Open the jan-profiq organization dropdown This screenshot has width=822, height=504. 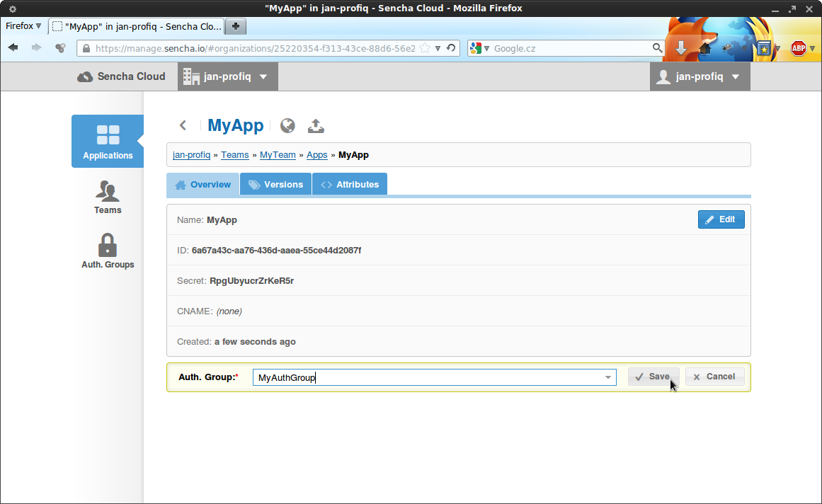click(x=225, y=76)
